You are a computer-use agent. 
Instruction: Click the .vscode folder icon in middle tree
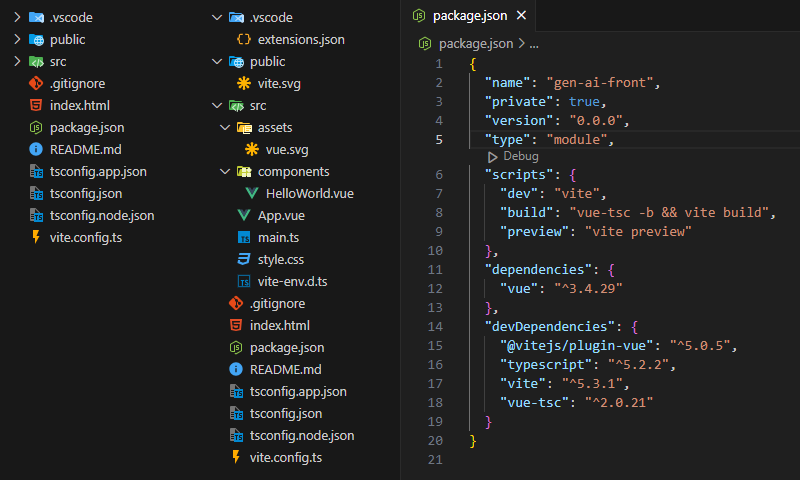pyautogui.click(x=236, y=17)
